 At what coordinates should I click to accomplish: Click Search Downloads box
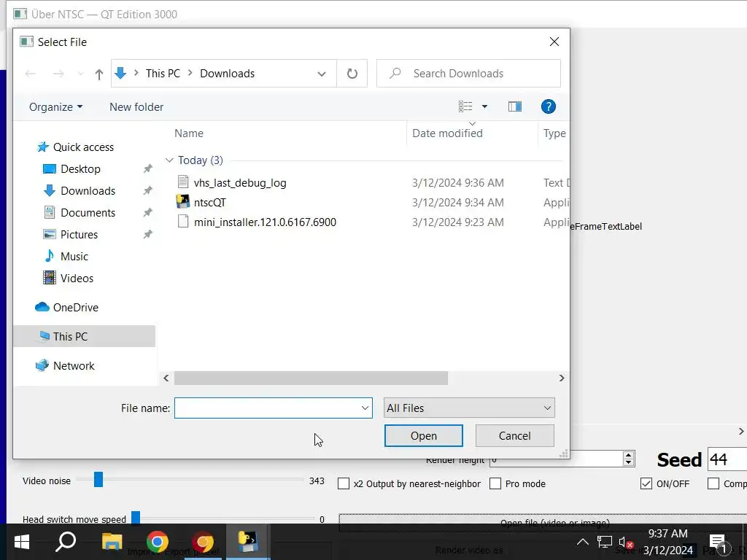pos(469,74)
